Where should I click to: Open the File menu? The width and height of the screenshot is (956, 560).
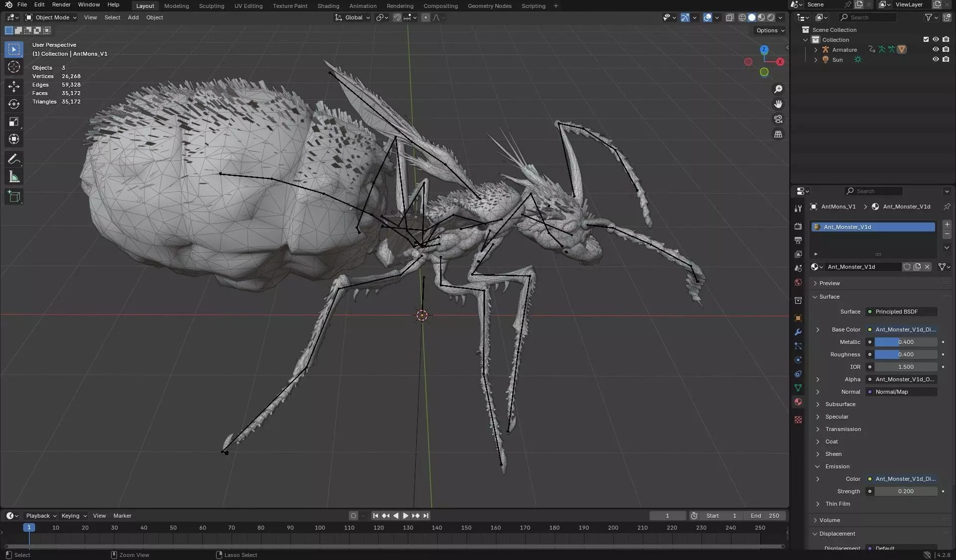coord(22,4)
